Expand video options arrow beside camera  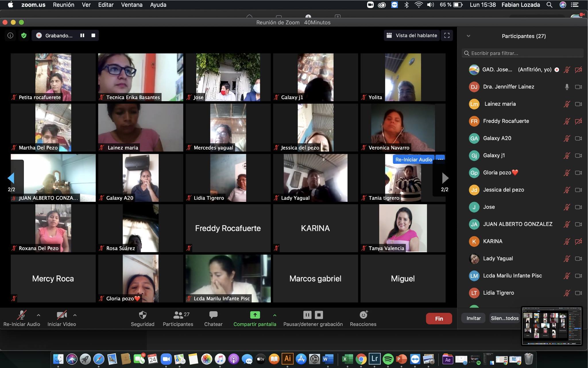coord(75,315)
